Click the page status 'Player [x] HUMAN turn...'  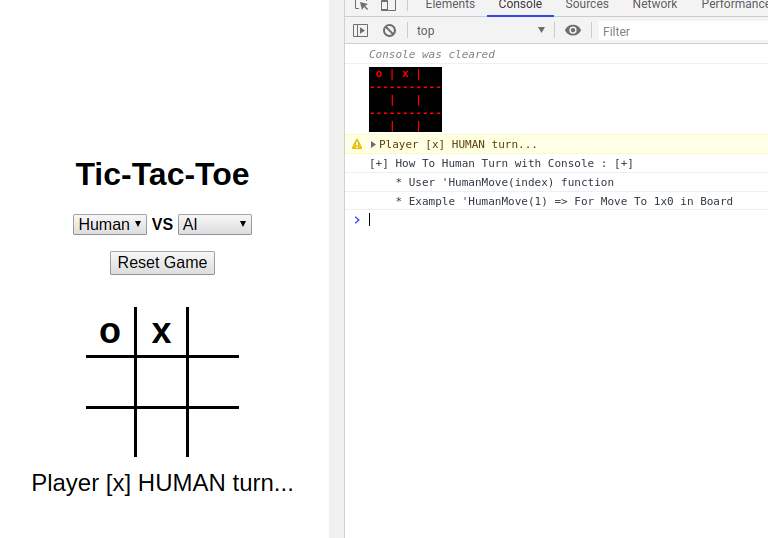163,483
